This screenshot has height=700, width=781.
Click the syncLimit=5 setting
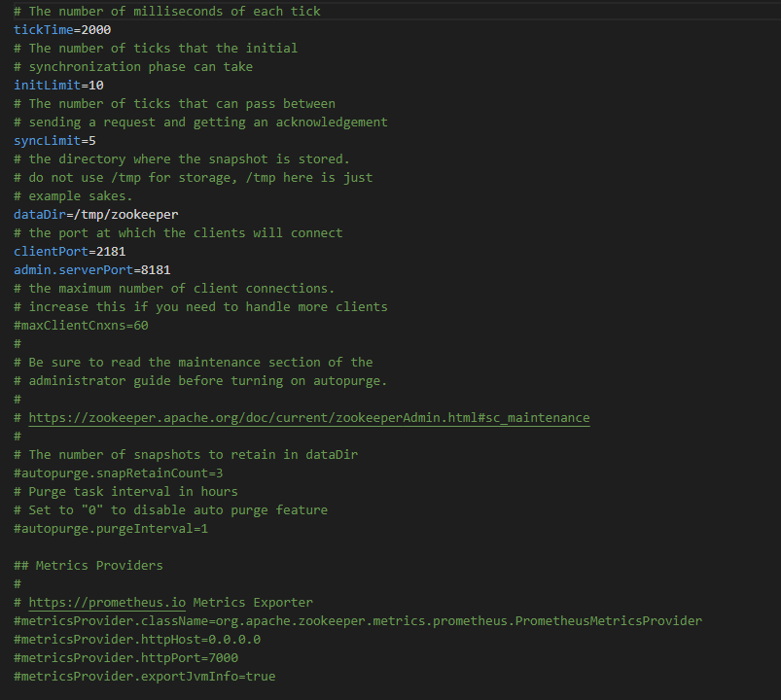pos(54,140)
